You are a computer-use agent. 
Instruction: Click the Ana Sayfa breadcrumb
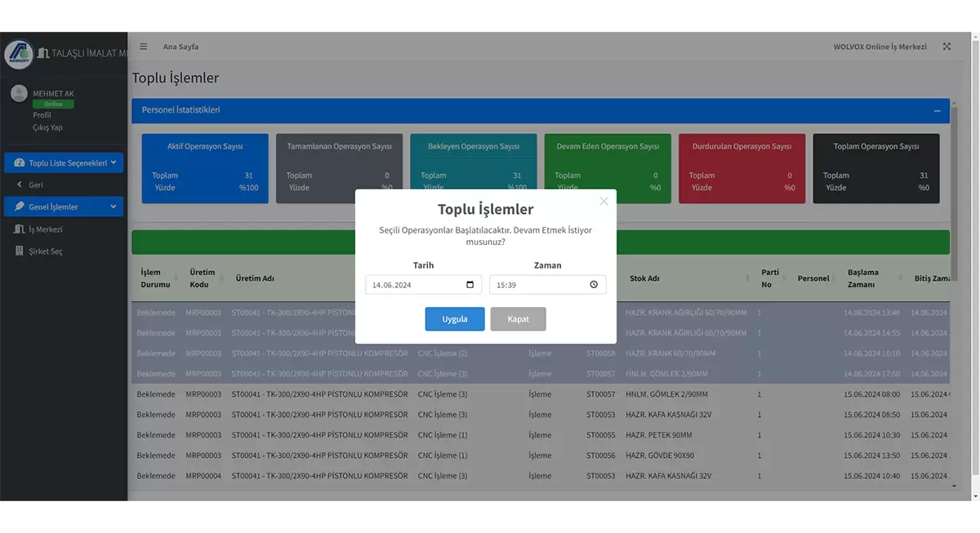click(180, 47)
